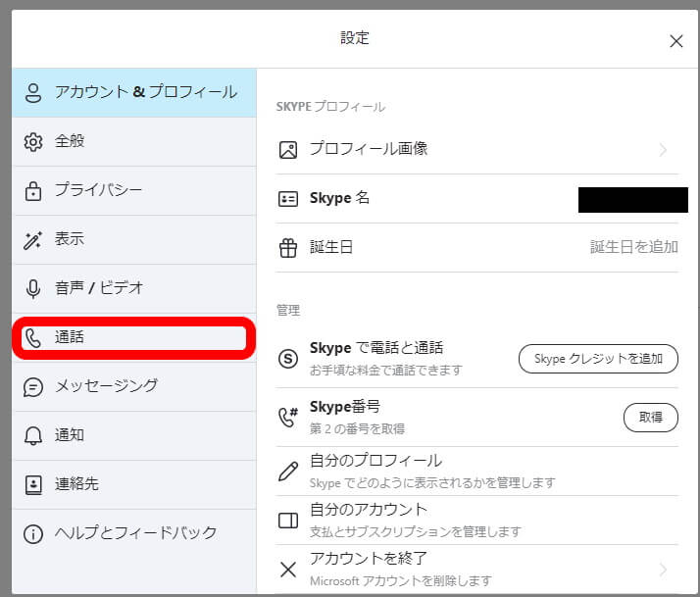
Task: Expand the プロフィール画像 chevron arrow
Action: coord(664,150)
